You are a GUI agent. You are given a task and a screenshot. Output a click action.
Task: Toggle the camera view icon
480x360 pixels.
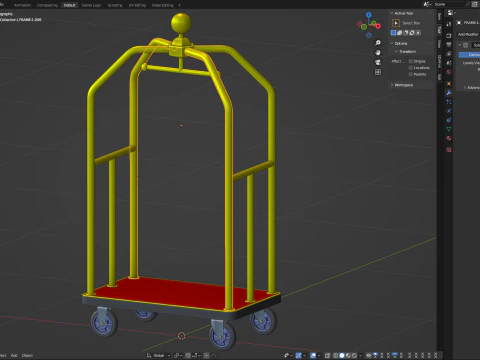378,62
